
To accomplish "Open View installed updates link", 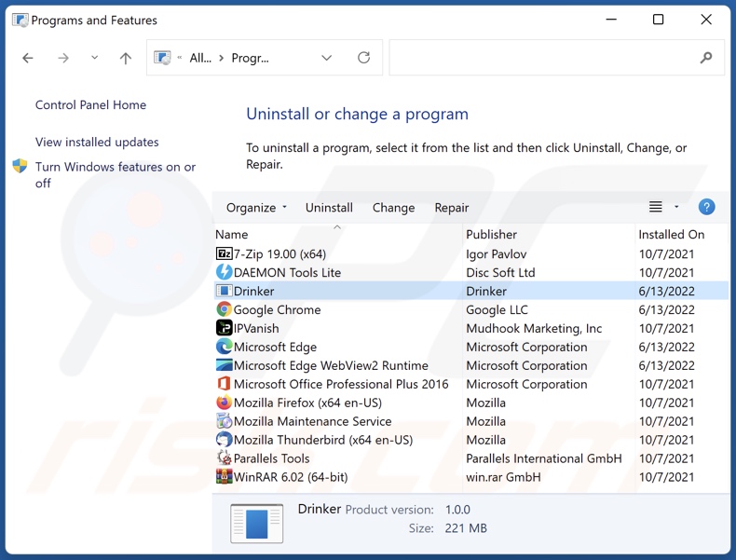I will (x=97, y=143).
